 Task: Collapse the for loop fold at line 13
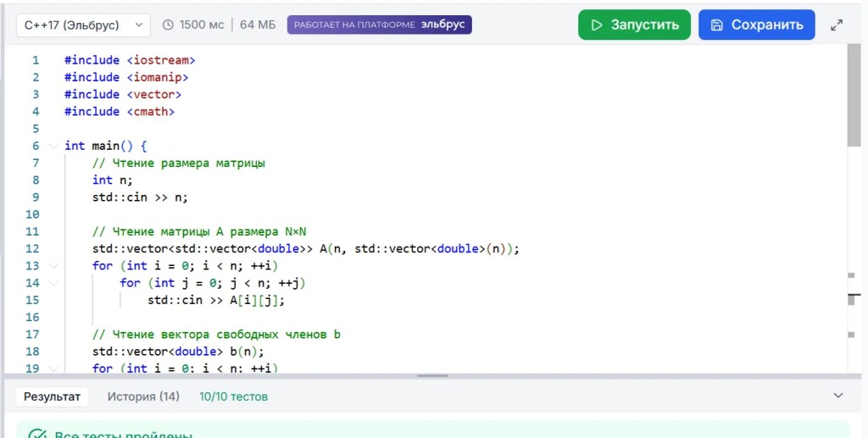click(53, 266)
